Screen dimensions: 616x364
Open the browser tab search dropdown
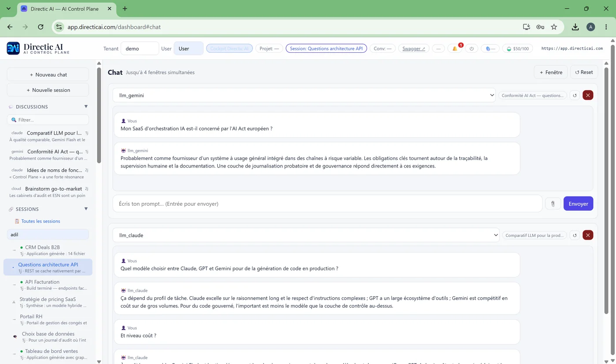[8, 8]
